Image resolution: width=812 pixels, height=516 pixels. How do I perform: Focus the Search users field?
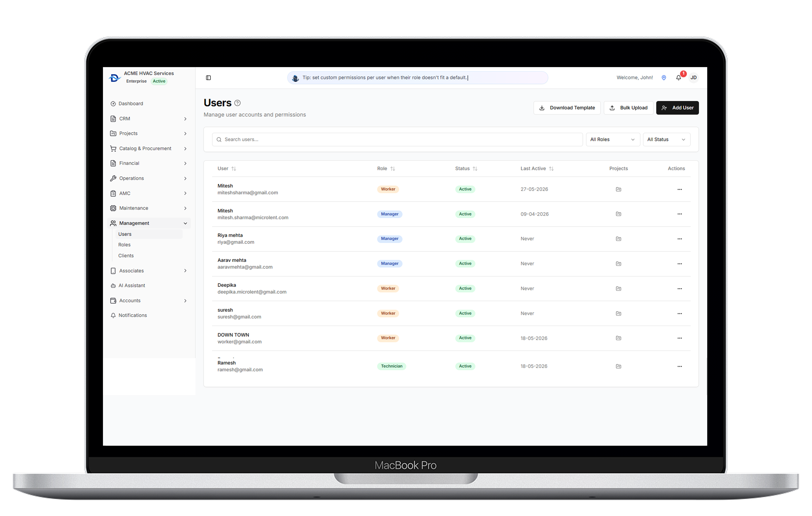coord(397,140)
